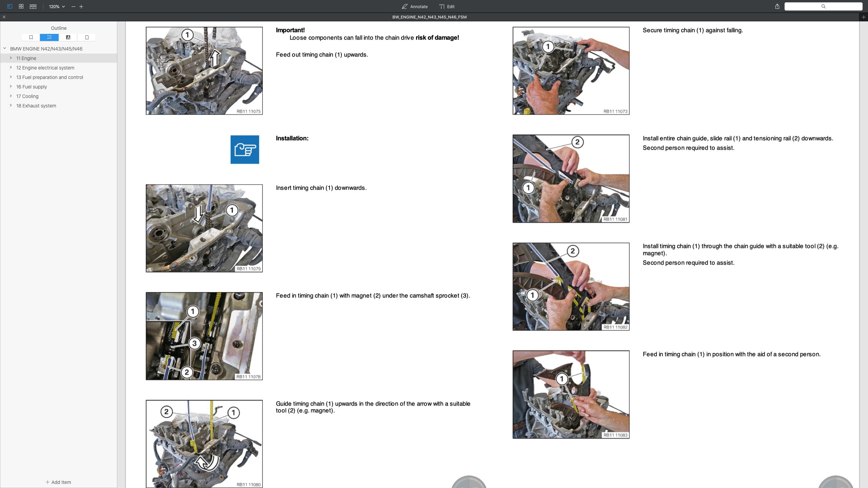Switch to two-page reading view
868x488 pixels.
(x=33, y=6)
